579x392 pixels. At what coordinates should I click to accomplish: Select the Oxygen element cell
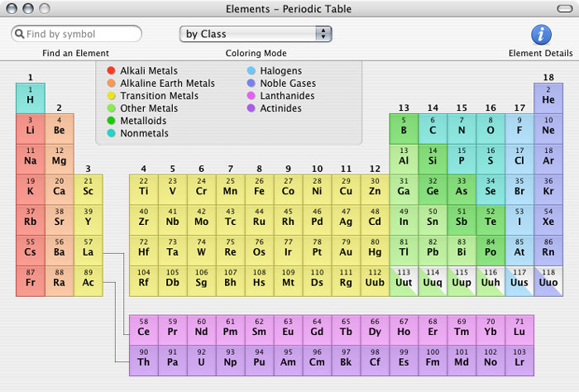tap(490, 129)
